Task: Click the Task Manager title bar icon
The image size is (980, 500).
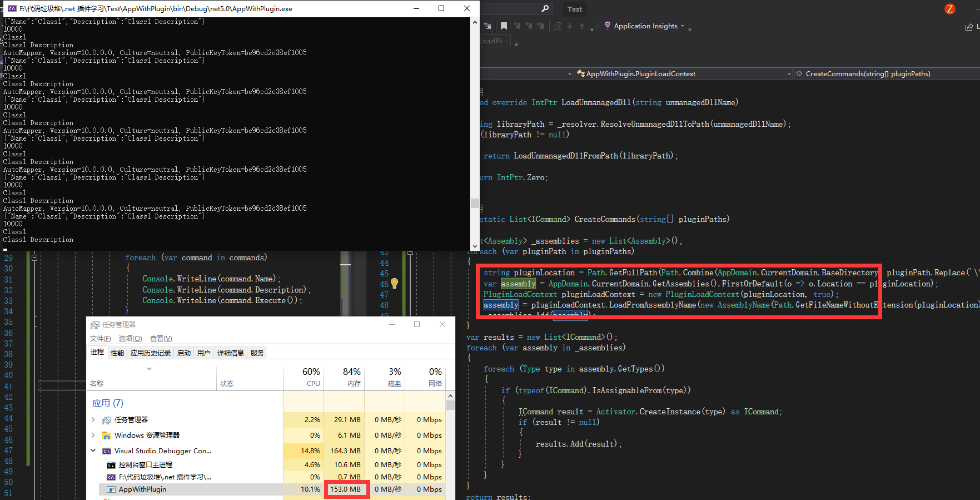Action: (x=95, y=325)
